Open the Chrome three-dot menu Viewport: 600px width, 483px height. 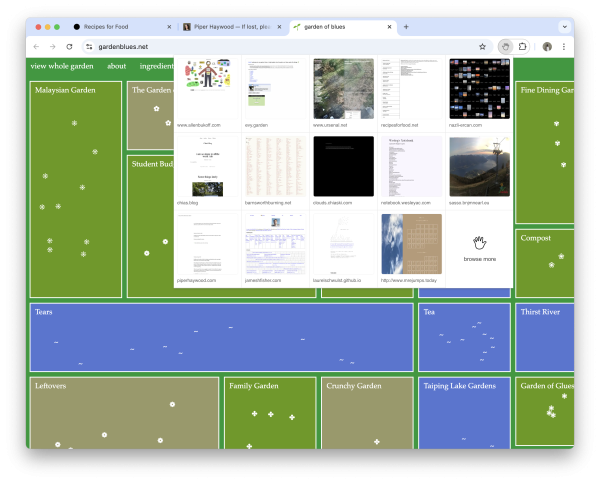(x=564, y=46)
